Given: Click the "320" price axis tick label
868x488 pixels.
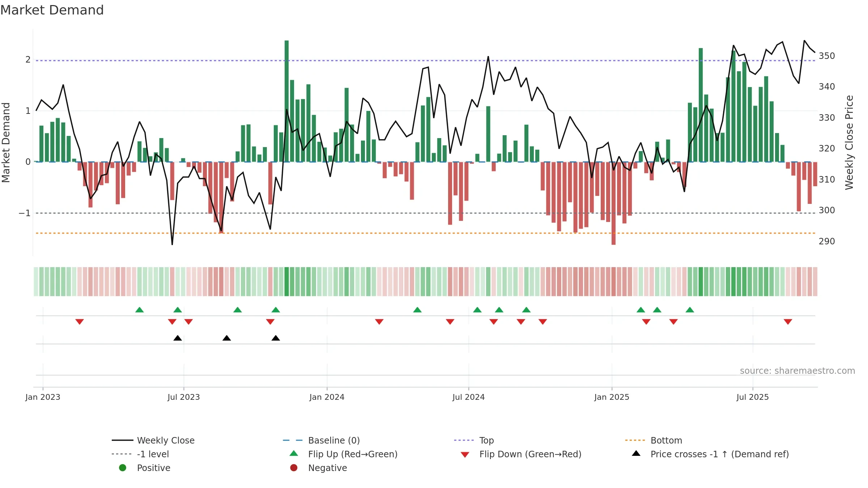Looking at the screenshot, I should (827, 148).
